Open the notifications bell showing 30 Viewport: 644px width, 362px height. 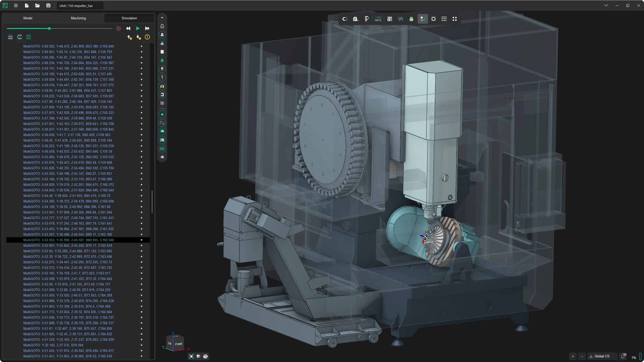click(624, 356)
